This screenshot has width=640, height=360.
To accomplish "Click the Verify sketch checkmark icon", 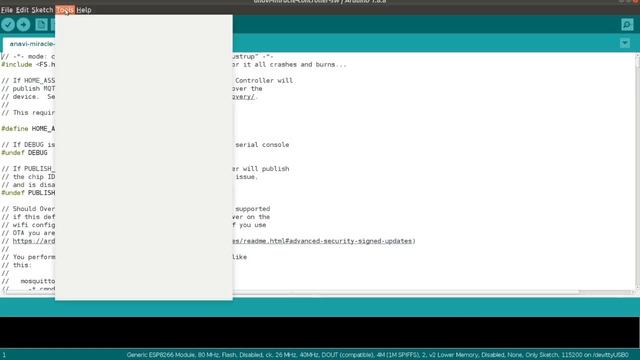I will pyautogui.click(x=8, y=24).
